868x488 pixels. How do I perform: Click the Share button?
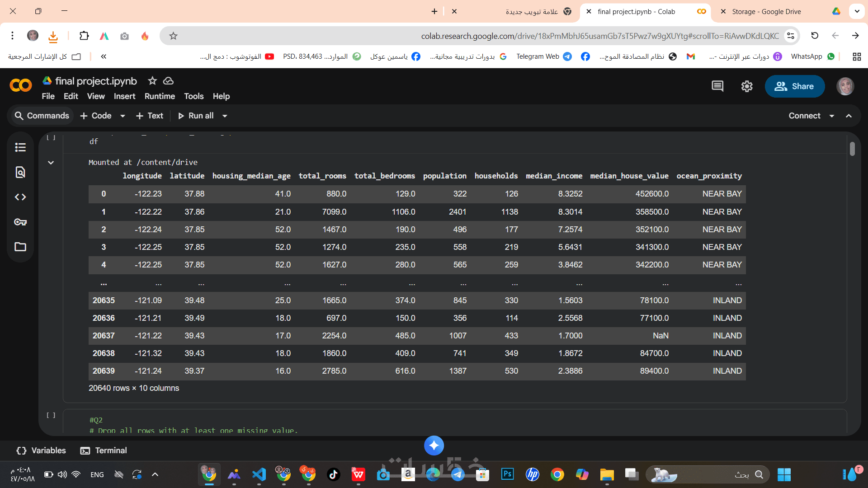coord(794,86)
